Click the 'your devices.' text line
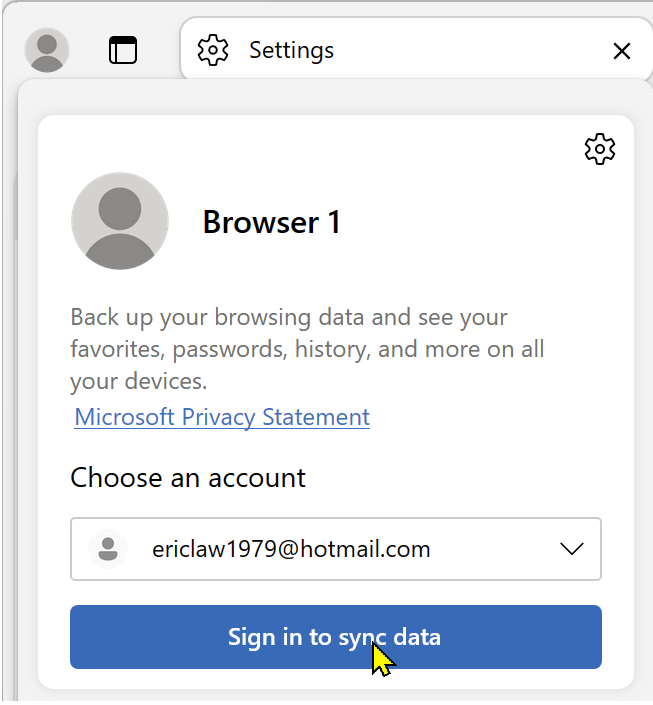The image size is (653, 705). click(138, 382)
